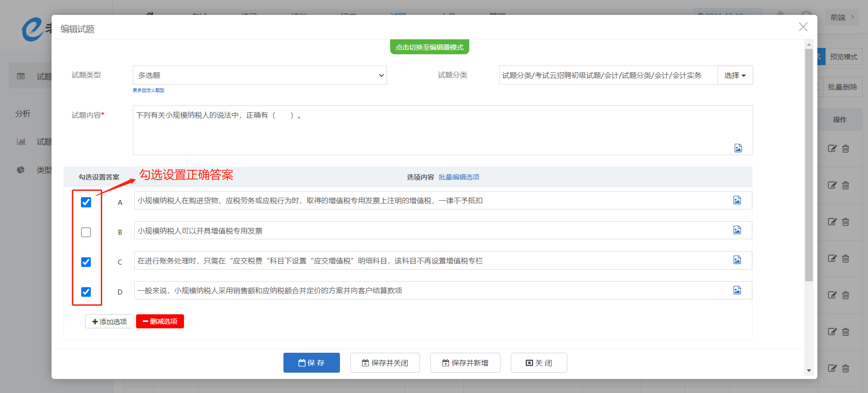Screen dimensions: 868x393
Task: Check option B as correct answer
Action: [x=86, y=232]
